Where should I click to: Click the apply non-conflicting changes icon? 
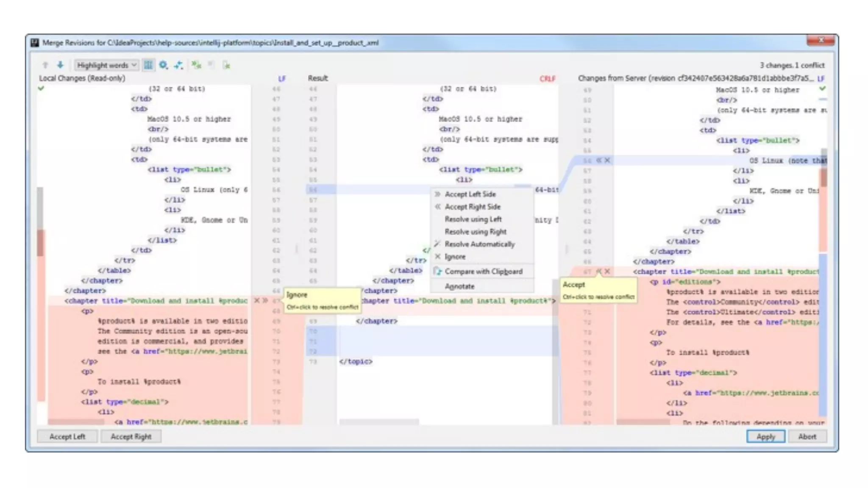(196, 65)
